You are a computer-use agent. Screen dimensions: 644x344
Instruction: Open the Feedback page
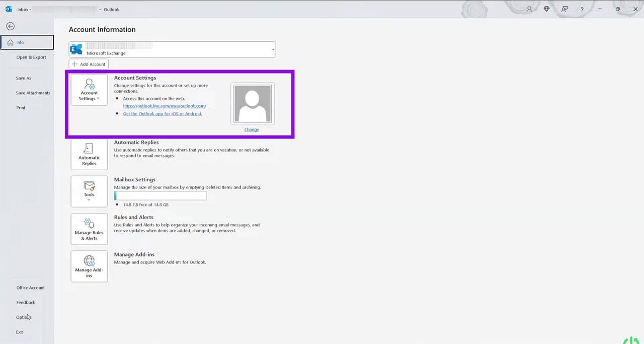coord(26,302)
